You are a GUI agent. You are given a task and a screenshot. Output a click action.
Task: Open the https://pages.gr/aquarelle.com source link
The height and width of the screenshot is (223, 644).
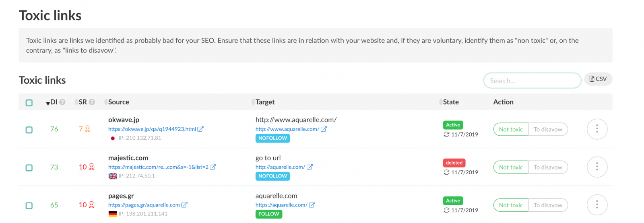point(144,205)
